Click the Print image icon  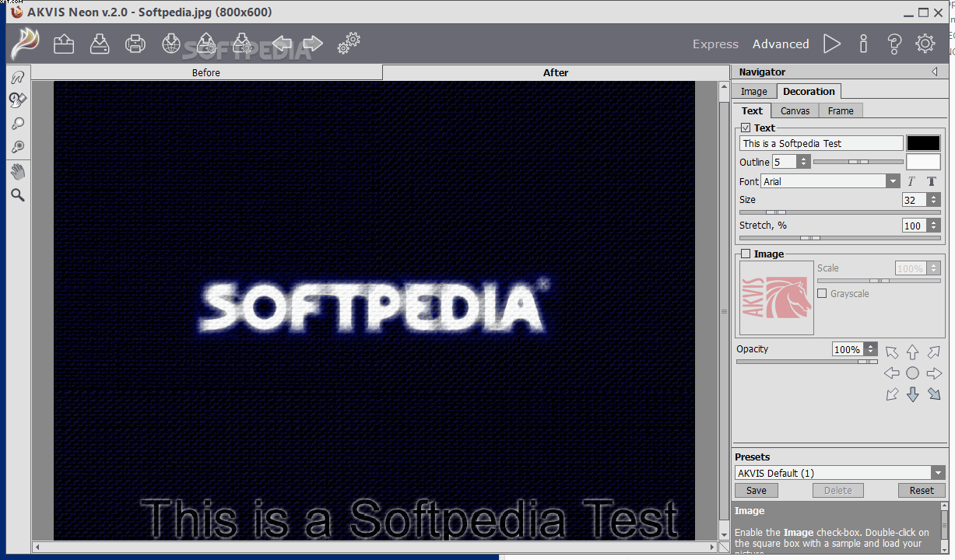135,44
